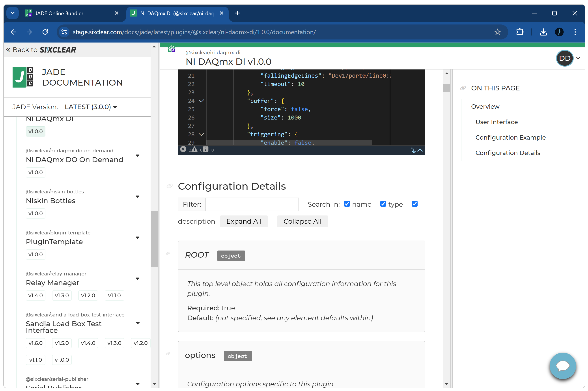Viewport: 588px width, 391px height.
Task: Bookmark this page with the star icon
Action: [x=498, y=32]
